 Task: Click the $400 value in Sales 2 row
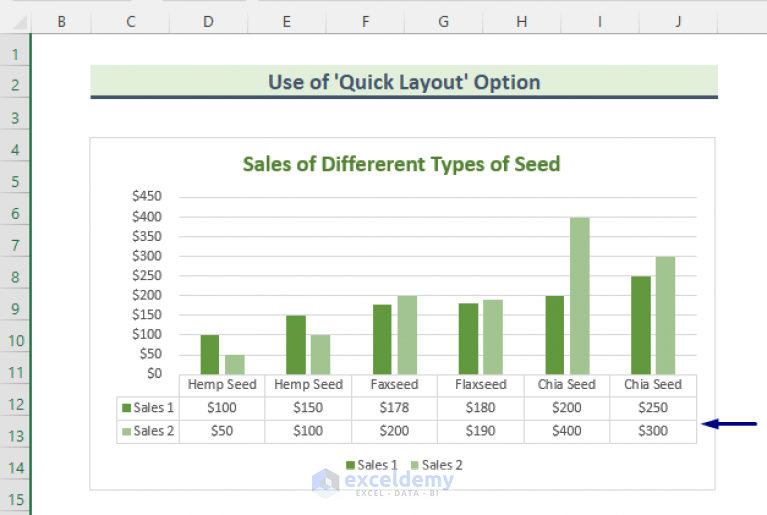pos(566,431)
